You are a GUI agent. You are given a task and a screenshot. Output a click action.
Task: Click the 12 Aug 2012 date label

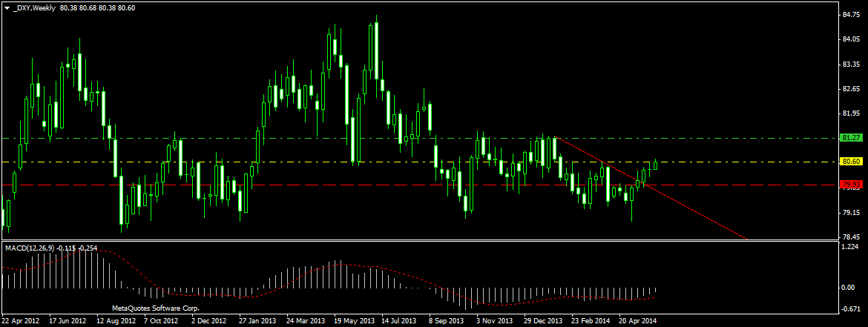[115, 320]
